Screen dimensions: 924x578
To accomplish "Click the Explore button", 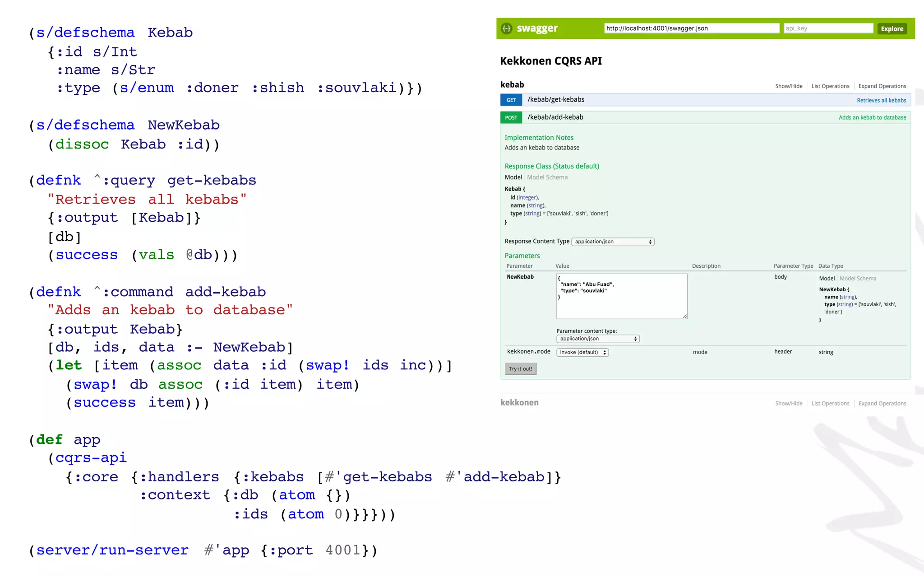I will click(892, 28).
